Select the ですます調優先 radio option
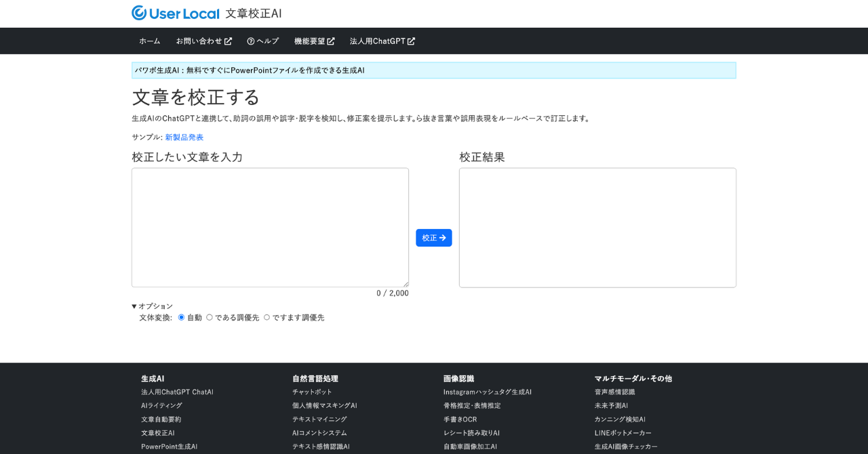Viewport: 868px width, 454px height. pos(267,317)
